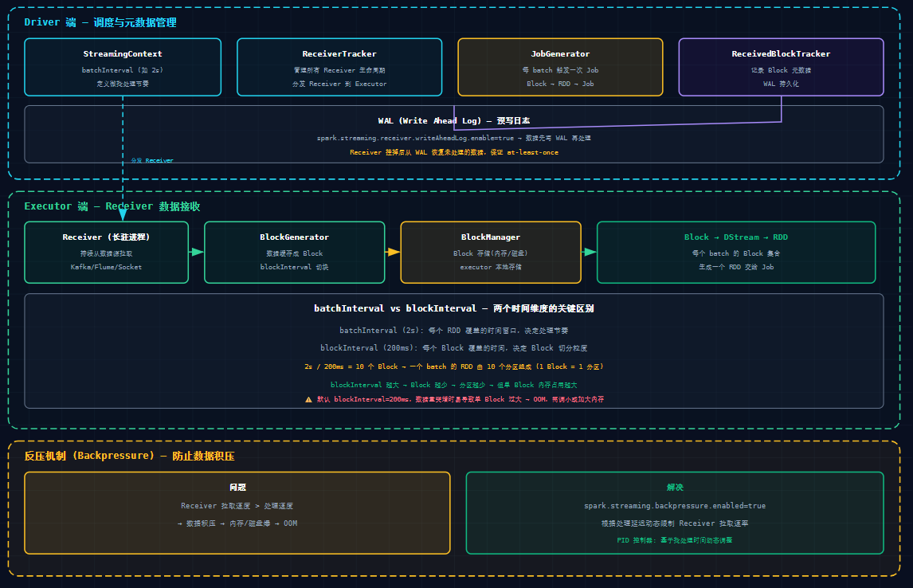Click the 'Block → DStream → RDD' title
The image size is (913, 588).
click(736, 237)
